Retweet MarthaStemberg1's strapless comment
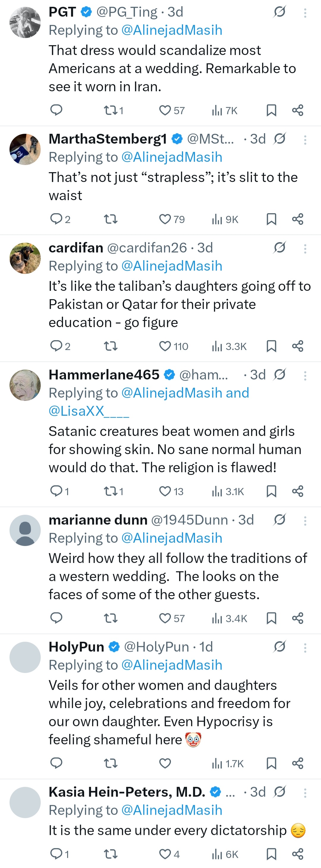The height and width of the screenshot is (868, 321). [x=111, y=219]
